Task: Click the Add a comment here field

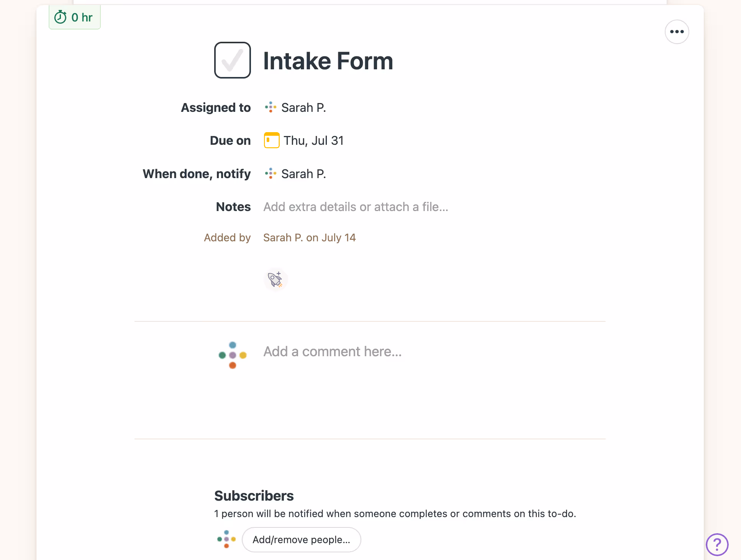Action: (332, 351)
